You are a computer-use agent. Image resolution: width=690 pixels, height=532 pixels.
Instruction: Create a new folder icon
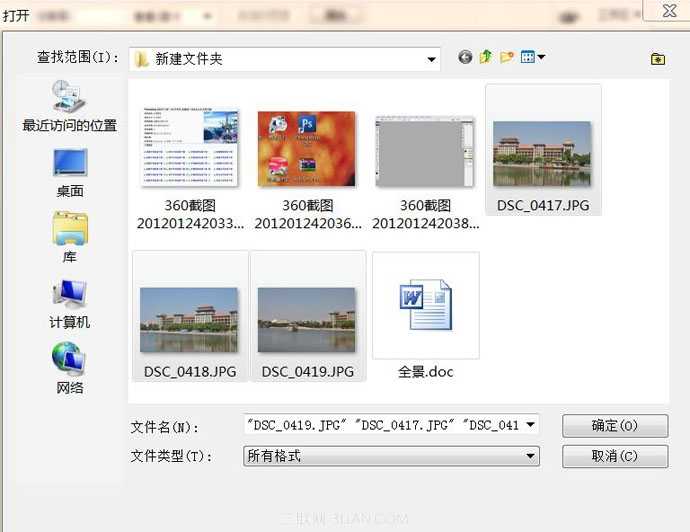coord(506,57)
